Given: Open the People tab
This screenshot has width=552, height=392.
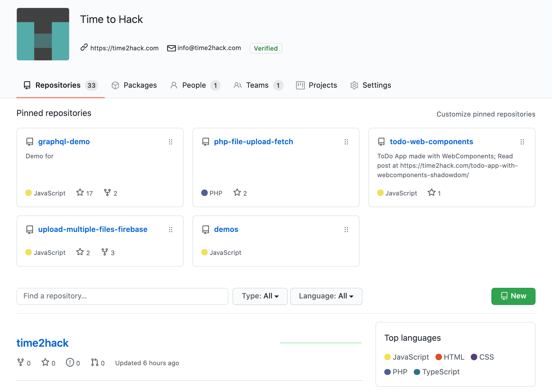Looking at the screenshot, I should tap(195, 85).
